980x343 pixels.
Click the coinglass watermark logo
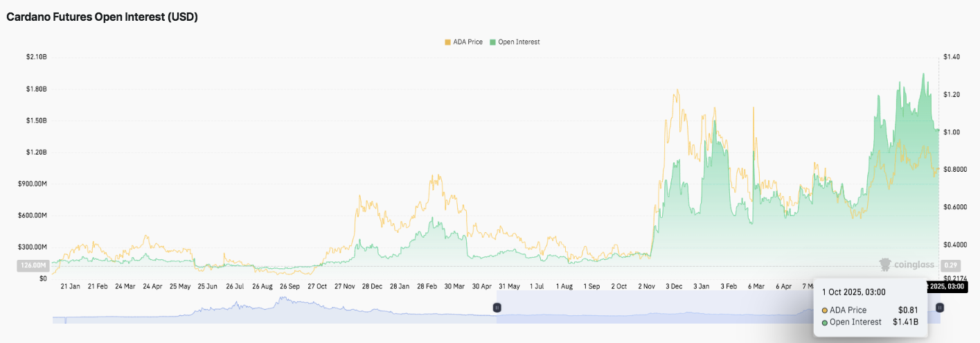click(906, 264)
